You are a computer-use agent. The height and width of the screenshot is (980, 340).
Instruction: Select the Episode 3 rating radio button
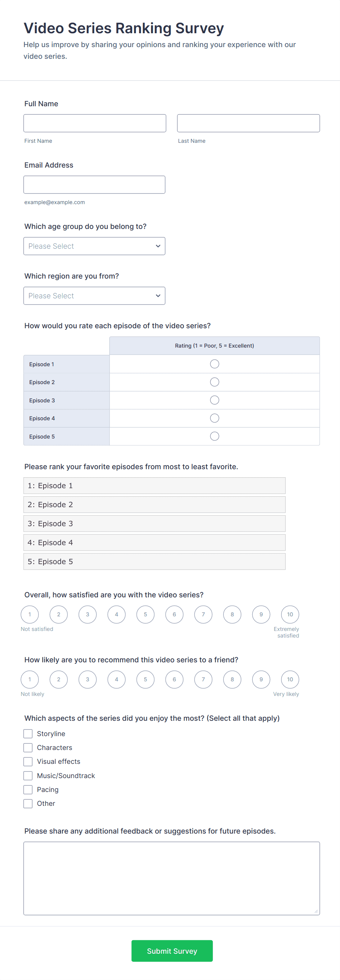tap(214, 400)
